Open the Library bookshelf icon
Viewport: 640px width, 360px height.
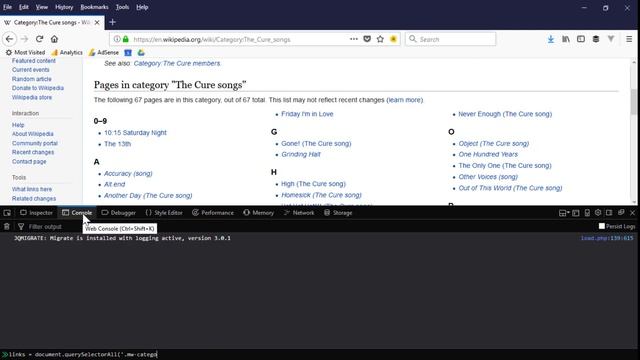tap(566, 39)
